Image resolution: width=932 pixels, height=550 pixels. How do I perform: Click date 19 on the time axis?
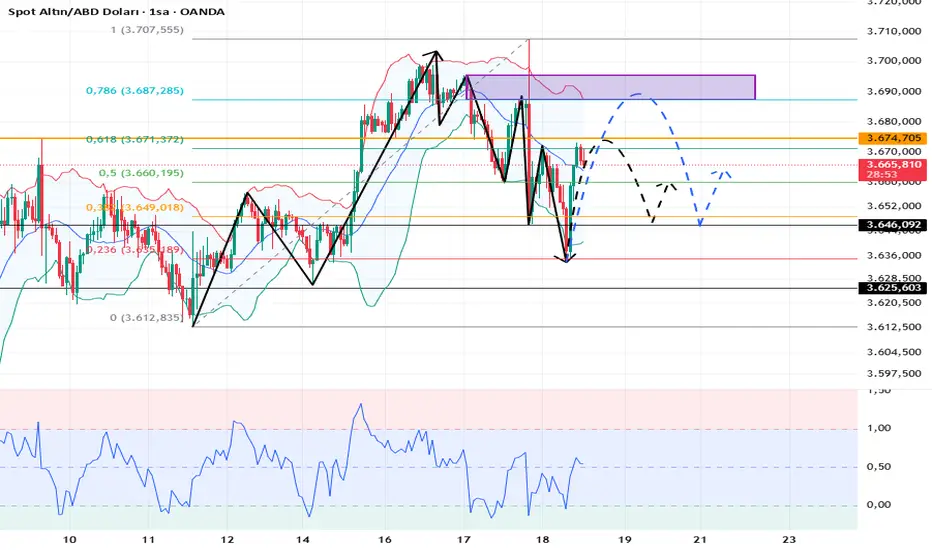(624, 539)
